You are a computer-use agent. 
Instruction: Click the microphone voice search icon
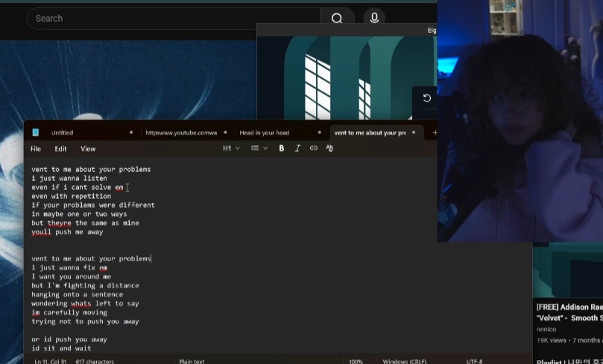[x=374, y=18]
